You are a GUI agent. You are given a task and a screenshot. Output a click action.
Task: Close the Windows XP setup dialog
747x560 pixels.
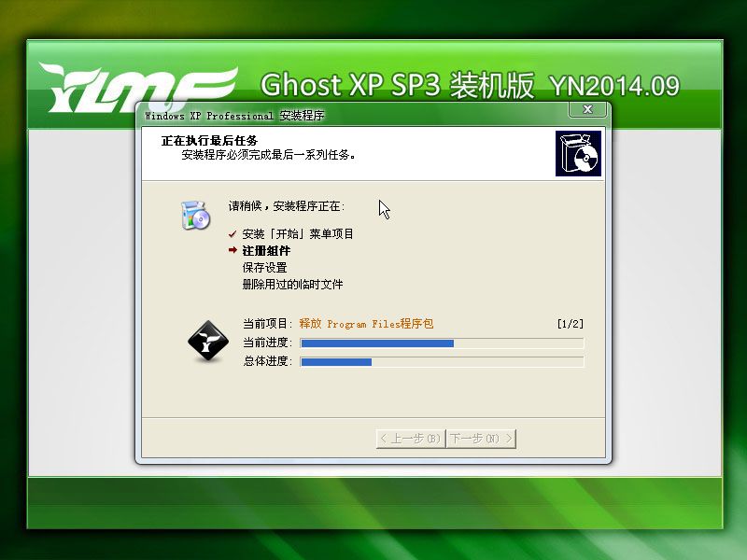[587, 109]
